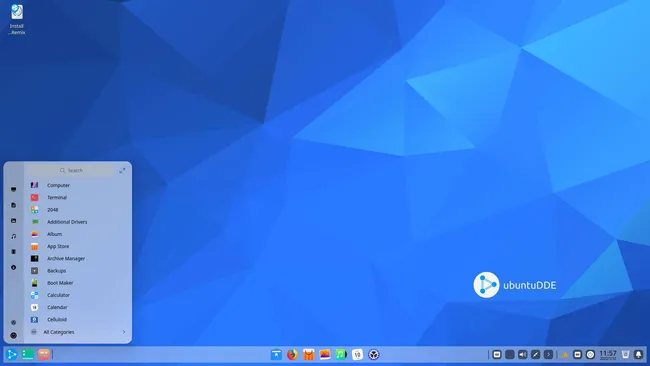The width and height of the screenshot is (650, 366).
Task: Click the power button in launcher sidebar
Action: click(14, 335)
